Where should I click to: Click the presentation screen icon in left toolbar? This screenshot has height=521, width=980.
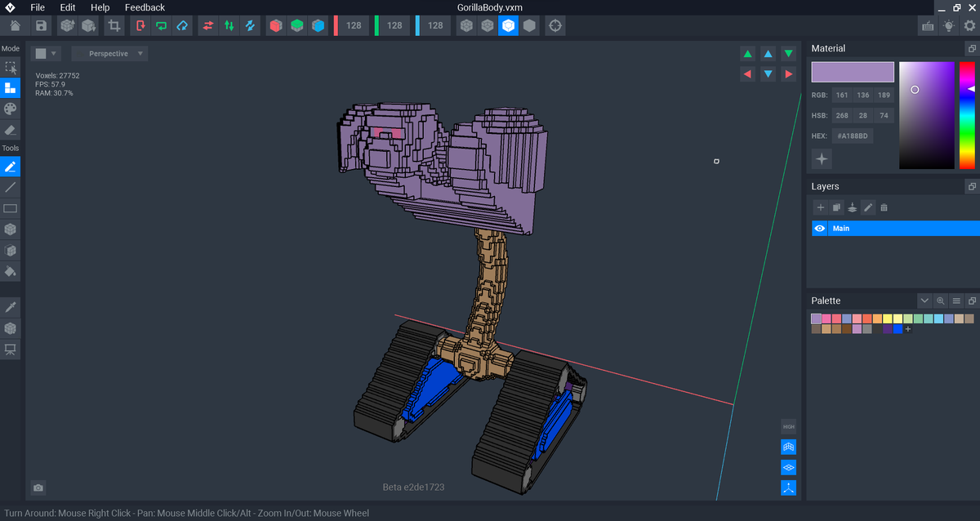pyautogui.click(x=11, y=350)
